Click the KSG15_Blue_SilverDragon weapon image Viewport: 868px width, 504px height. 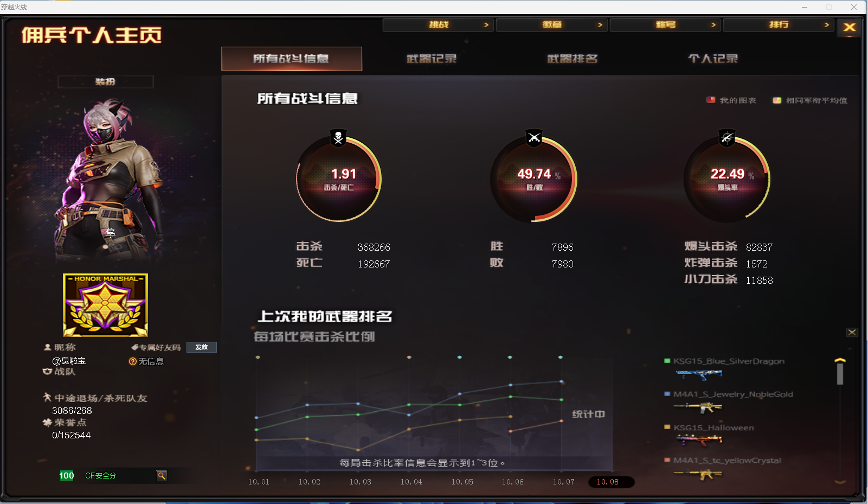(x=699, y=374)
